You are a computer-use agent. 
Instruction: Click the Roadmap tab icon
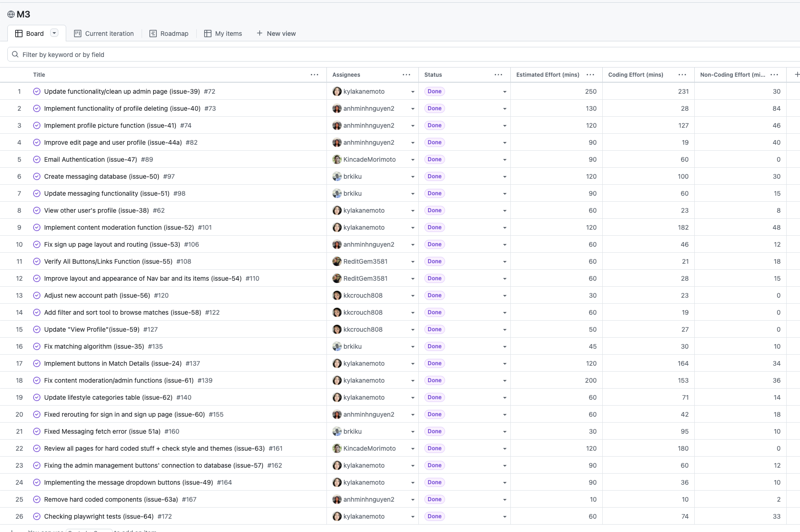tap(153, 34)
